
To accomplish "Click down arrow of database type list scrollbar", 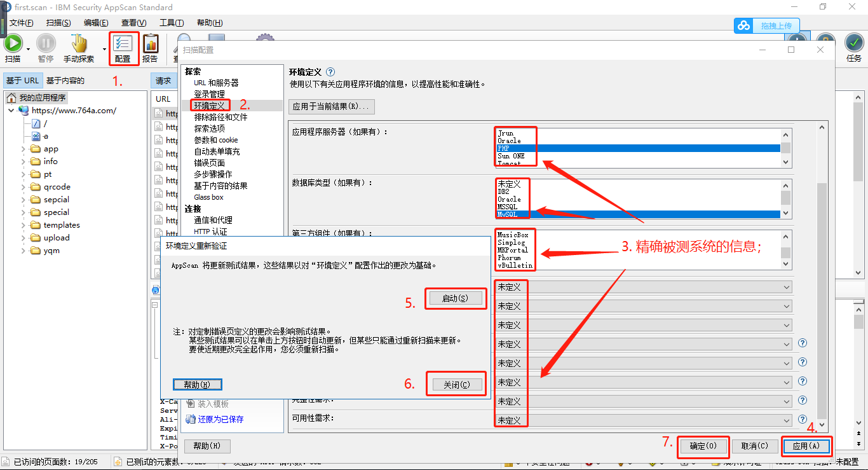I will pos(786,213).
